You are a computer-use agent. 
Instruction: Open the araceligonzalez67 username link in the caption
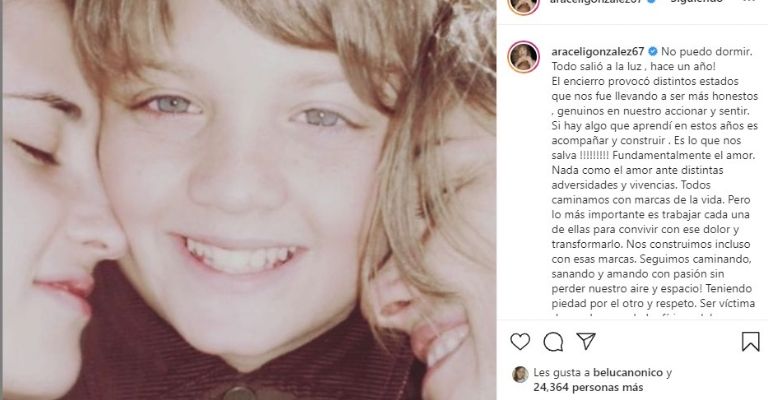[597, 51]
